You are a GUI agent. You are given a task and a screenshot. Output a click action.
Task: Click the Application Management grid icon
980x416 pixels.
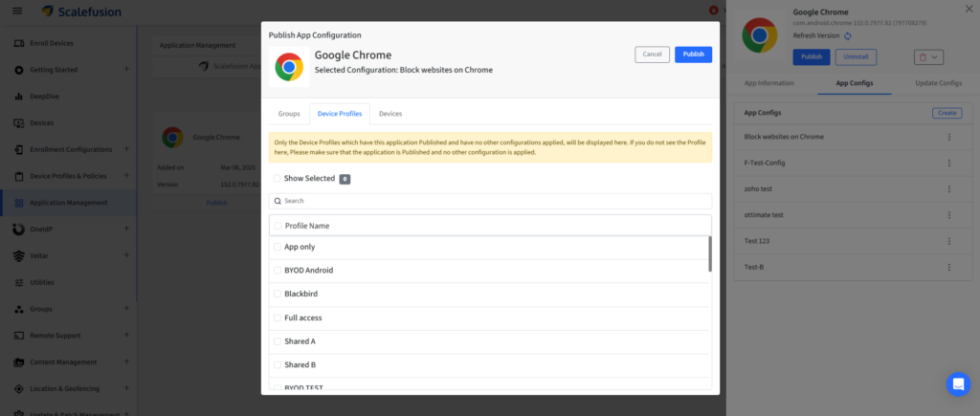tap(19, 203)
